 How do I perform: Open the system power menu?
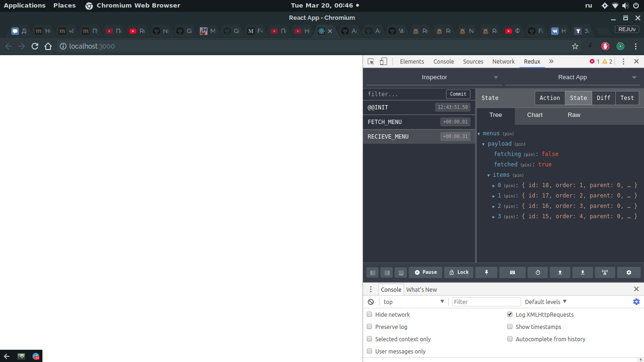tap(636, 6)
